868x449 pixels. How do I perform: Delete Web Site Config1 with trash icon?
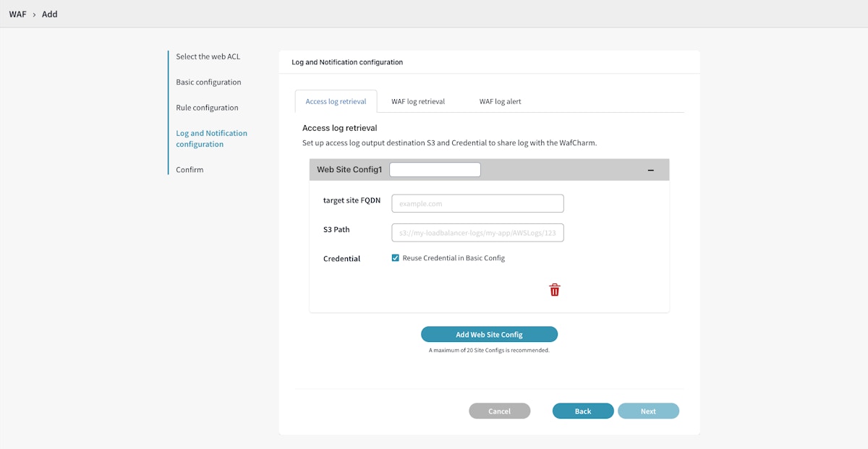pyautogui.click(x=555, y=290)
